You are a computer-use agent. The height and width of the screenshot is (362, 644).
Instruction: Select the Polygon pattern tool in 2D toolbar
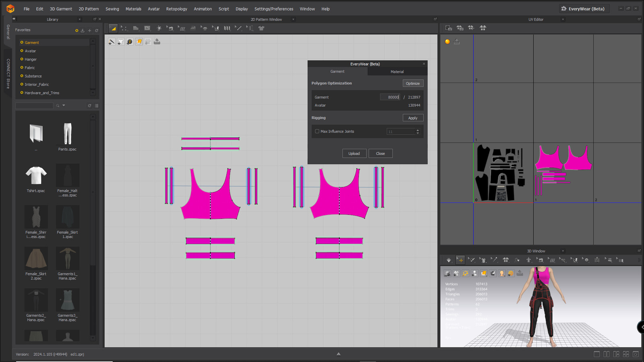(x=136, y=28)
